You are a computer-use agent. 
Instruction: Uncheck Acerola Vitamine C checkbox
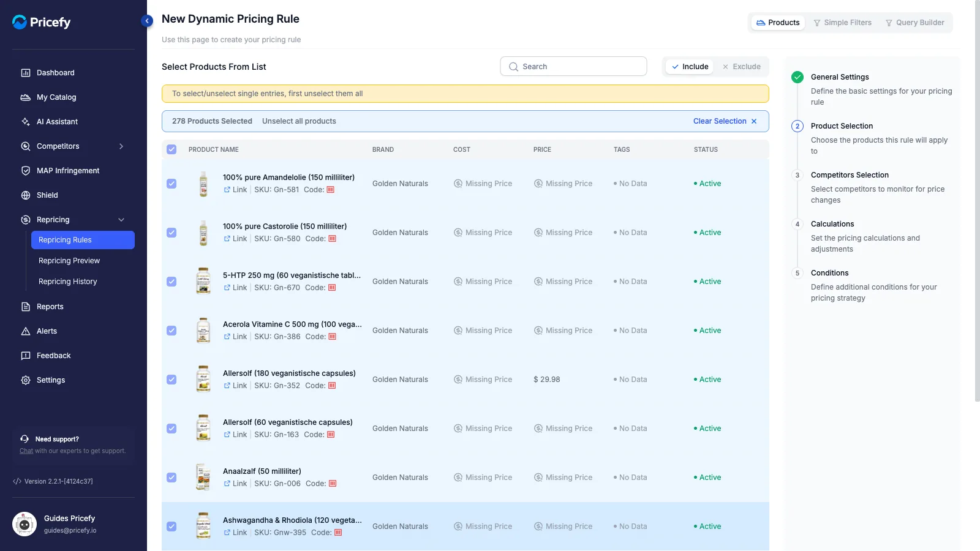tap(171, 331)
